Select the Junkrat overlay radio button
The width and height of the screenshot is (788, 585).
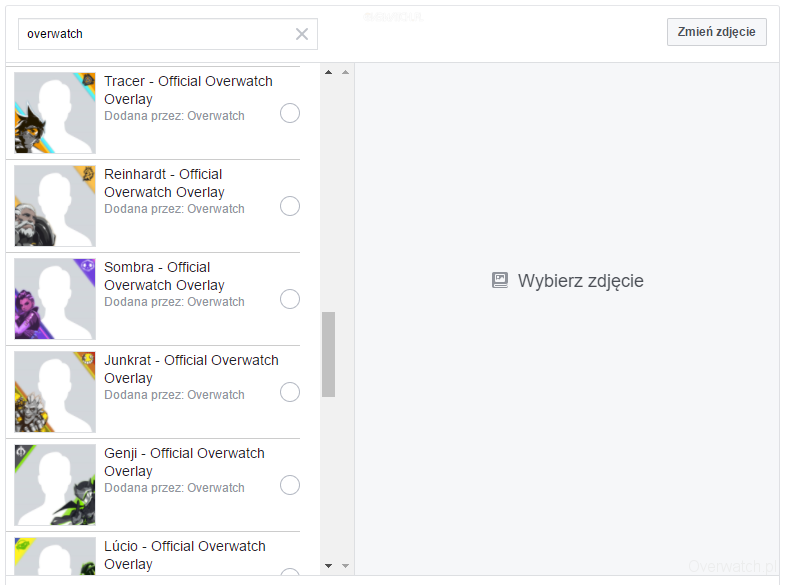(x=290, y=392)
